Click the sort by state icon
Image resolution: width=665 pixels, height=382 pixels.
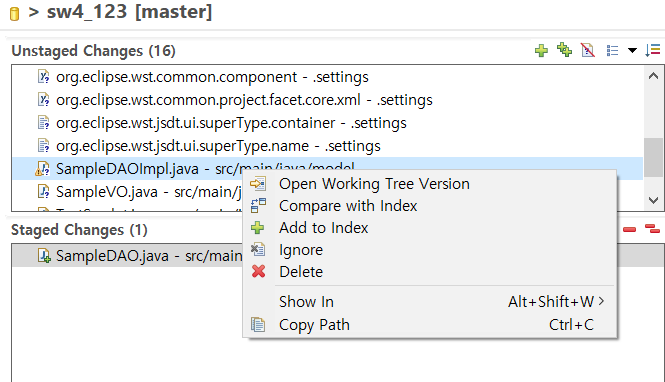[653, 50]
